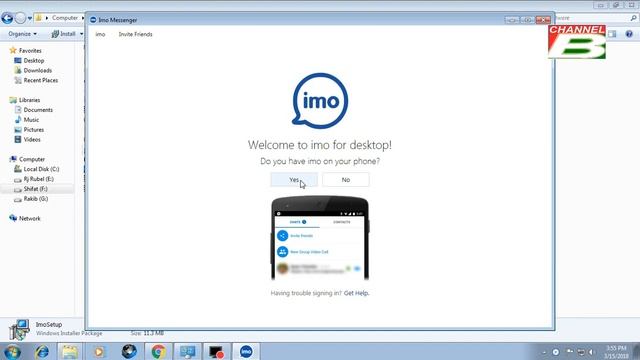Screen dimensions: 640x360
Task: Go forward in the Explorer window
Action: click(x=20, y=18)
